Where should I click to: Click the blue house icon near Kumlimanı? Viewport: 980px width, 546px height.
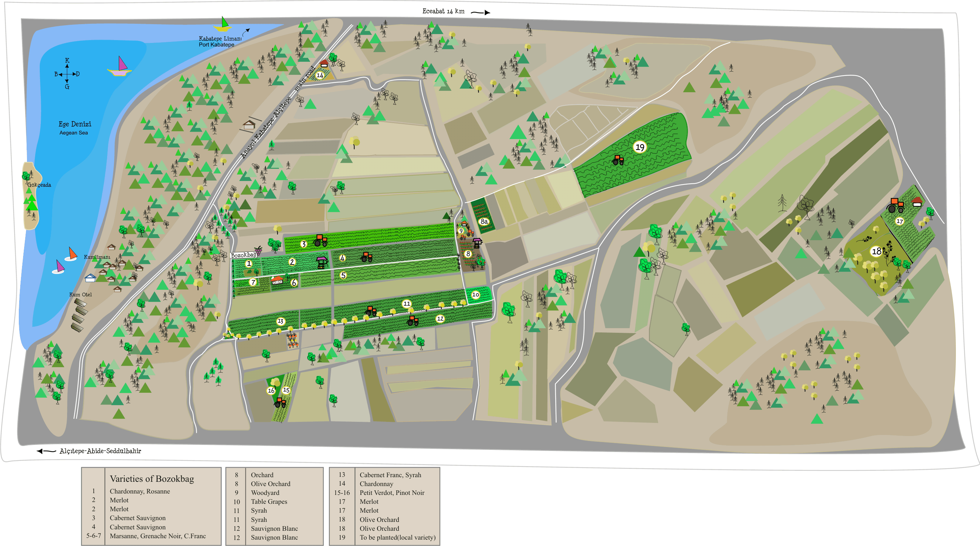click(x=90, y=278)
